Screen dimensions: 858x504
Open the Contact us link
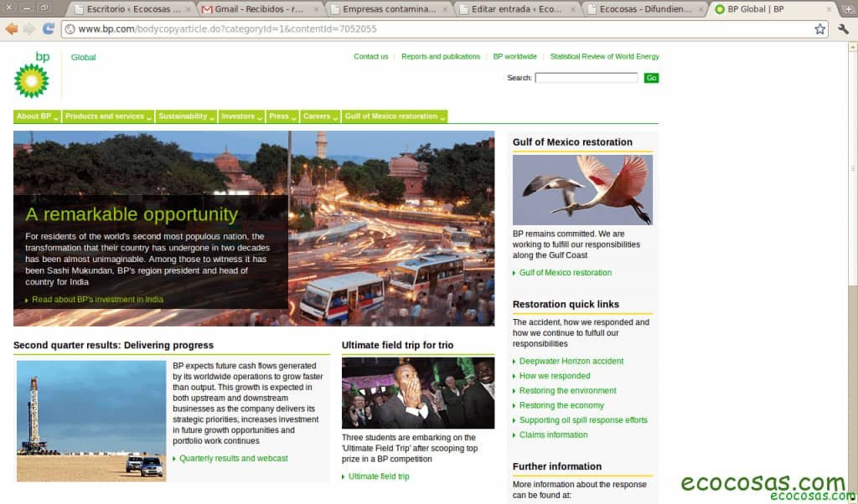coord(369,57)
